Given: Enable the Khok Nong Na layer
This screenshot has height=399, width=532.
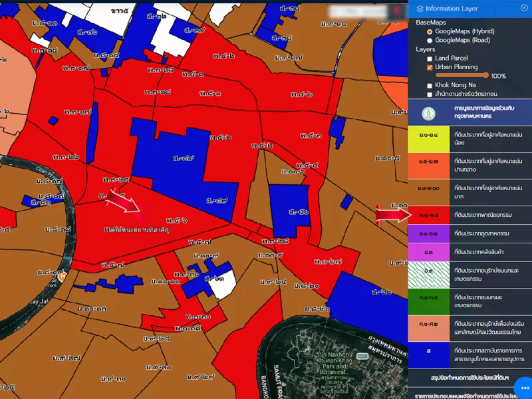Looking at the screenshot, I should pyautogui.click(x=430, y=85).
